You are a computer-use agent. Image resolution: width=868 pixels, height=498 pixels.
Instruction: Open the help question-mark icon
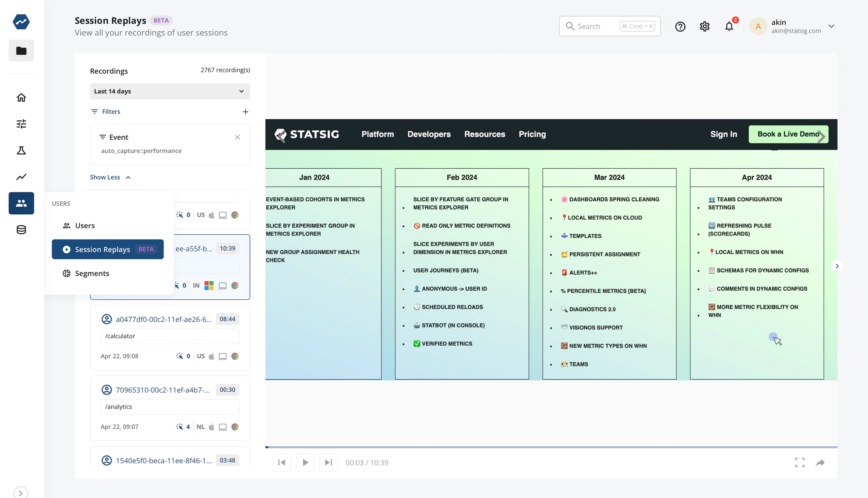[680, 26]
